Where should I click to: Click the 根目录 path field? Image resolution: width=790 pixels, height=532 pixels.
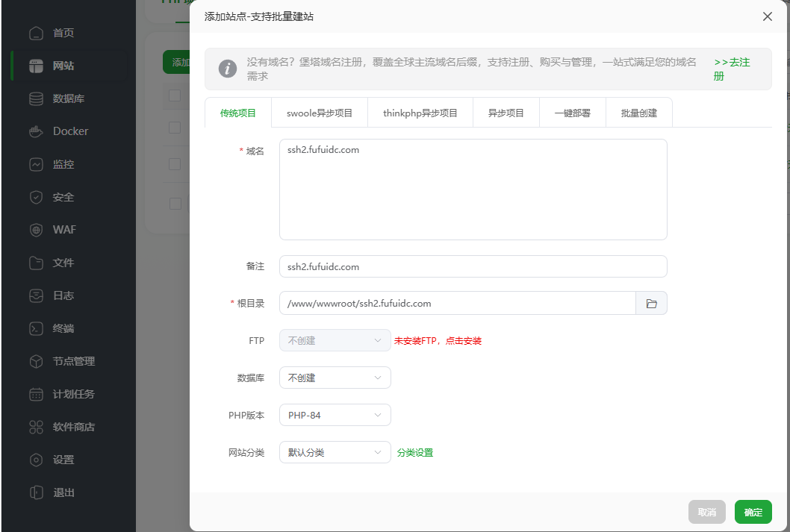(x=458, y=304)
